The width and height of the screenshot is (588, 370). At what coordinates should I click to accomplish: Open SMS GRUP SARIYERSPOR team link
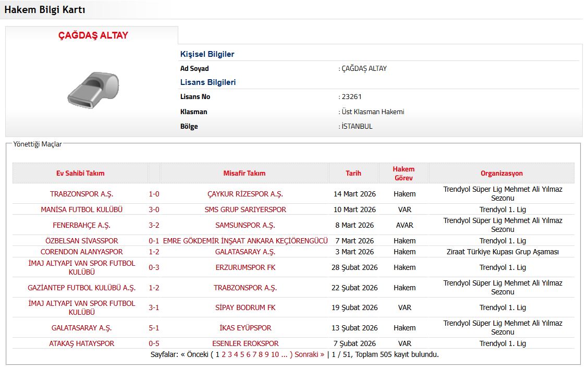(245, 209)
